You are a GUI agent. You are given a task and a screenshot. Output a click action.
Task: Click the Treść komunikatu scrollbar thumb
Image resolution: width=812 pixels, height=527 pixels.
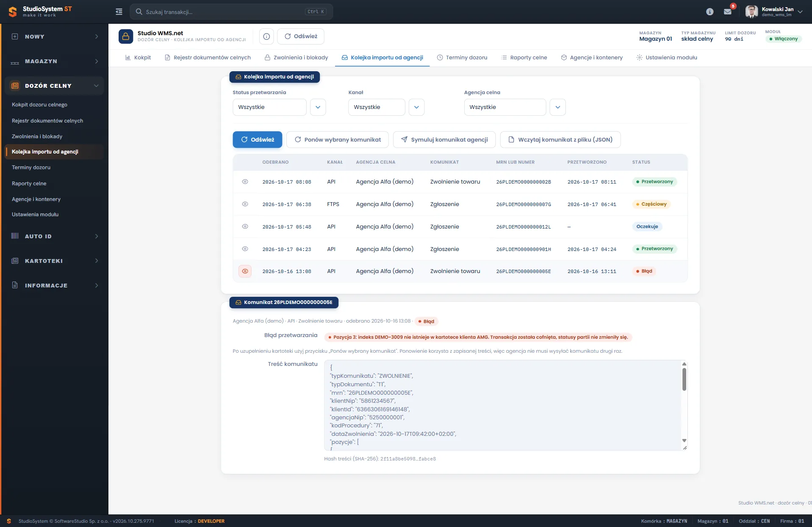pos(684,379)
